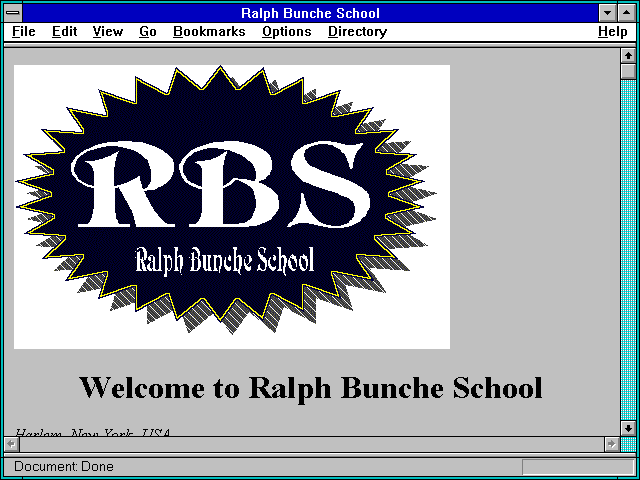This screenshot has width=640, height=480.
Task: Click the horizontal scrollbar track
Action: click(x=312, y=444)
